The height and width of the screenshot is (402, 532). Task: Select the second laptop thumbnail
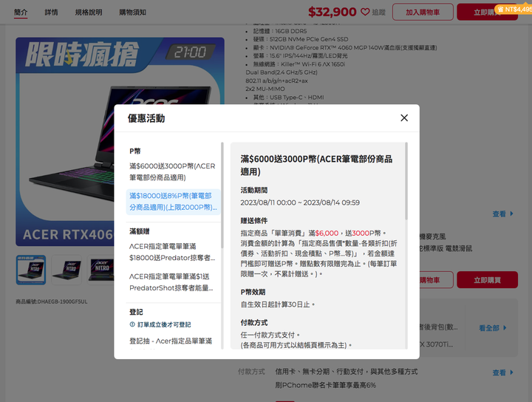pyautogui.click(x=66, y=270)
